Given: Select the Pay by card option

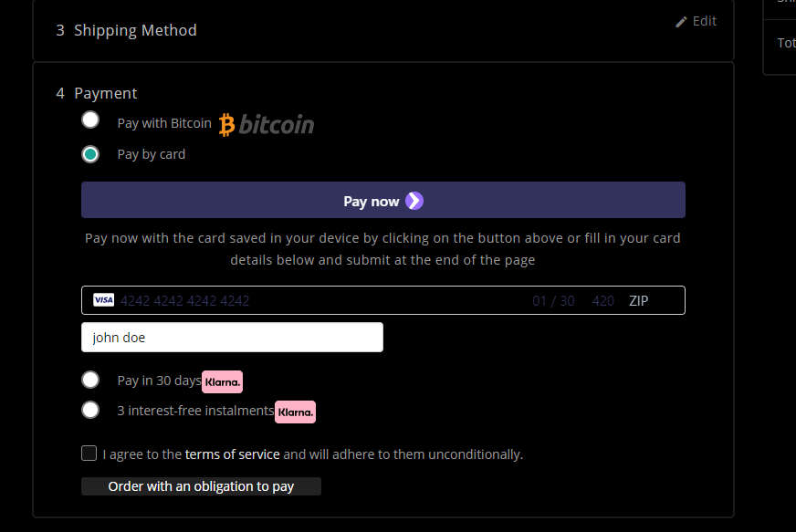Looking at the screenshot, I should click(90, 154).
